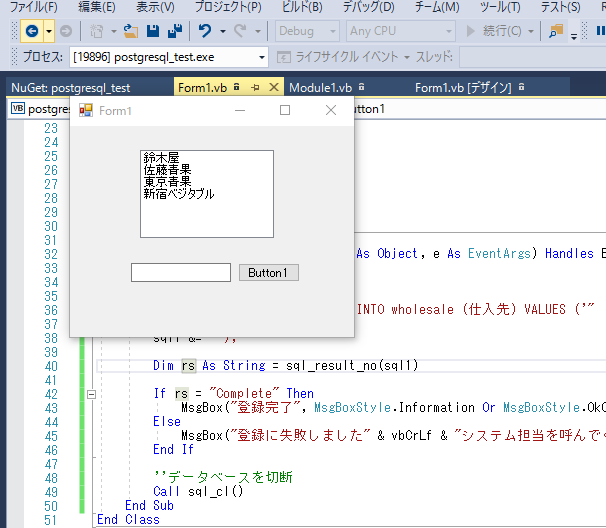Screen dimensions: 606x528
Task: Toggle the pin icon on Form1.vb tab
Action: click(x=255, y=88)
